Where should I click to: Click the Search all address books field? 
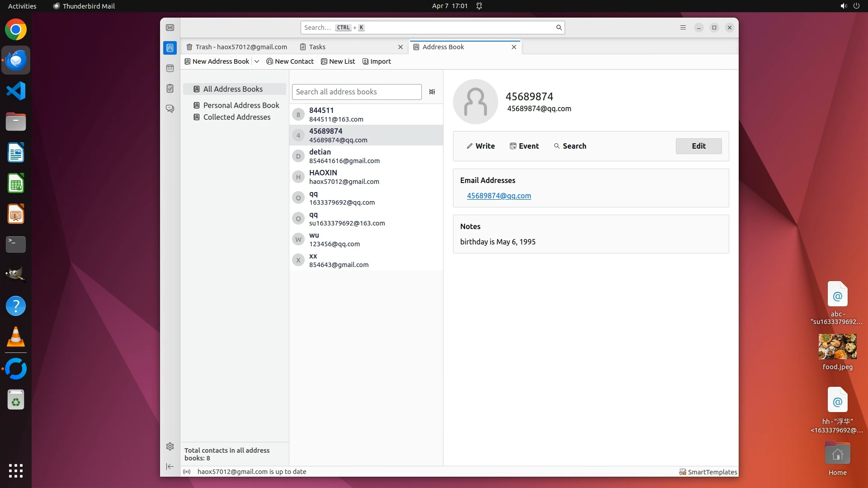tap(356, 92)
